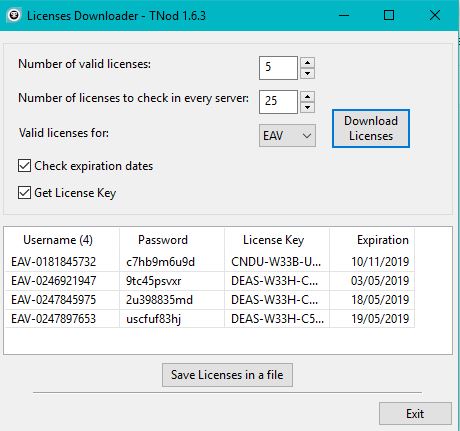460x431 pixels.
Task: Focus the licenses-to-check field showing 25
Action: tap(278, 102)
